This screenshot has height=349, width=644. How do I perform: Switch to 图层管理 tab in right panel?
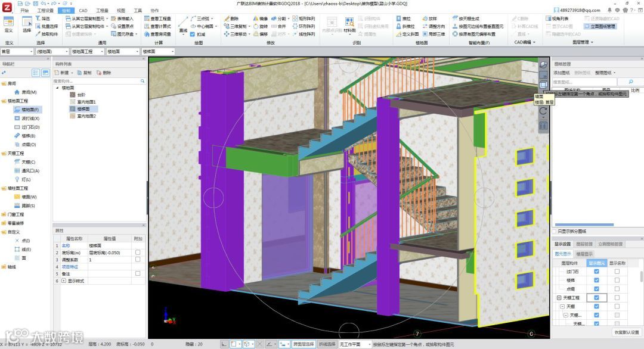(x=584, y=244)
